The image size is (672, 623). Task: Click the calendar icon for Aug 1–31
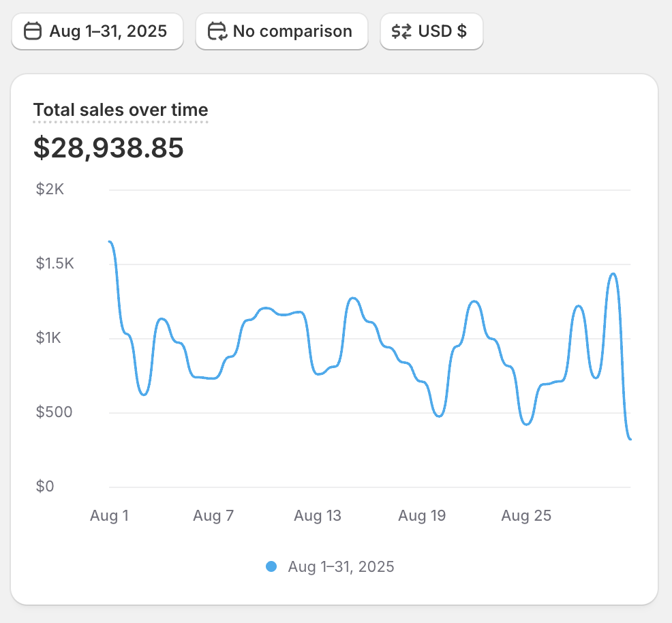tap(33, 31)
